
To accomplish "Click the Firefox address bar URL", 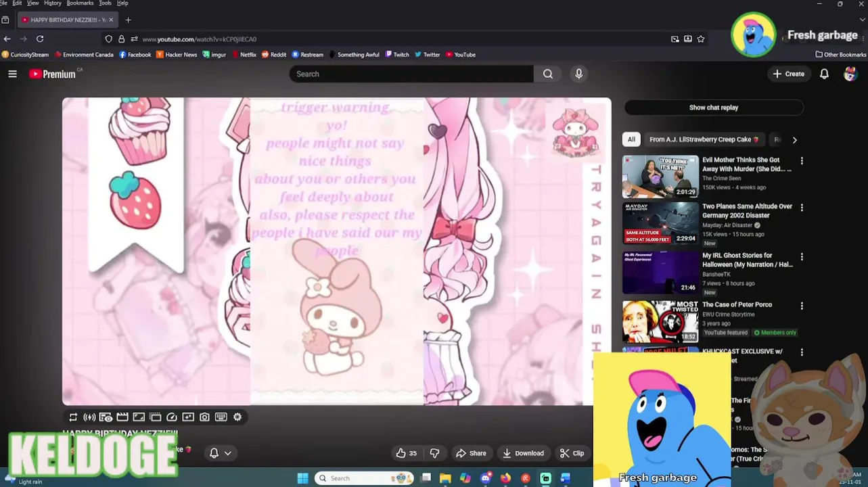I will click(199, 39).
